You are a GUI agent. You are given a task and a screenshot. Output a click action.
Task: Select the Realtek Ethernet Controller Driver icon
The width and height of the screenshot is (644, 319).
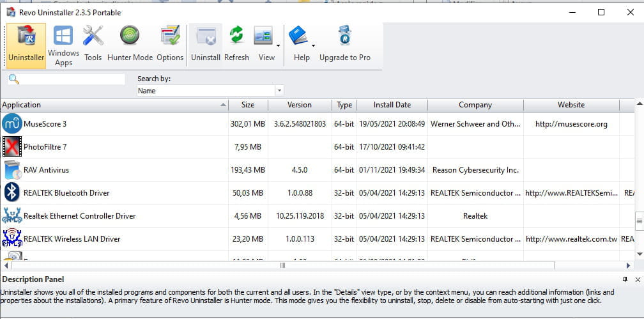pyautogui.click(x=12, y=216)
